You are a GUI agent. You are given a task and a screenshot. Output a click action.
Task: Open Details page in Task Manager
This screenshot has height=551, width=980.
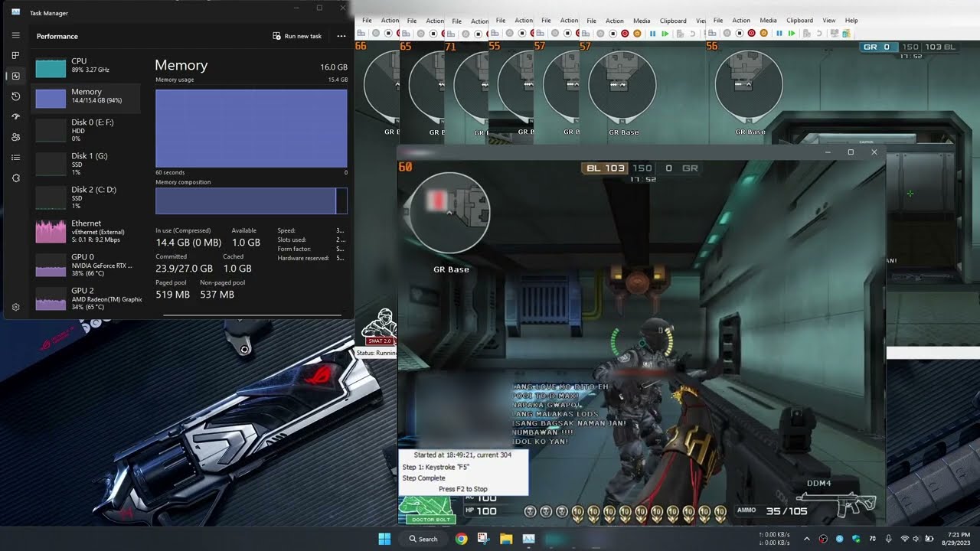(16, 158)
